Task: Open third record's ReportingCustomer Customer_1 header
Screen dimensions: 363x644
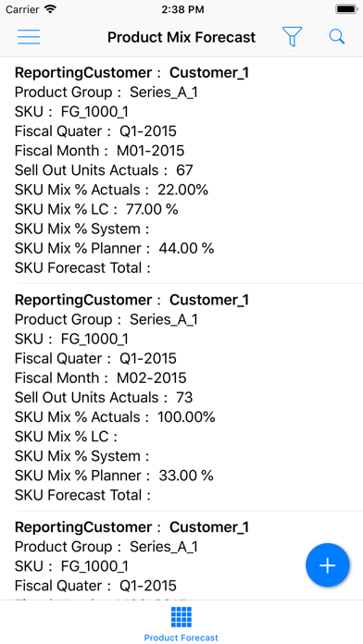Action: click(131, 526)
